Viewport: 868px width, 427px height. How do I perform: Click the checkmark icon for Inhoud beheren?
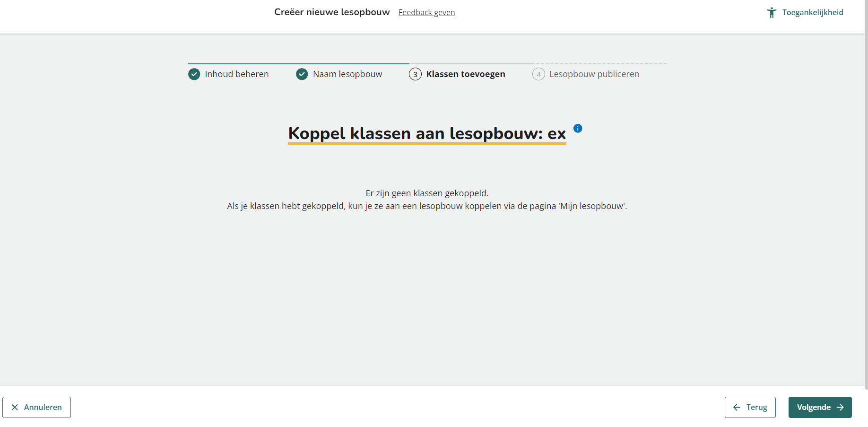pyautogui.click(x=194, y=74)
